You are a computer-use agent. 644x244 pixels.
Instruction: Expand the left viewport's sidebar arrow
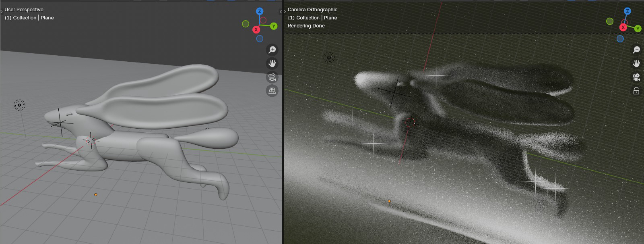[x=280, y=12]
